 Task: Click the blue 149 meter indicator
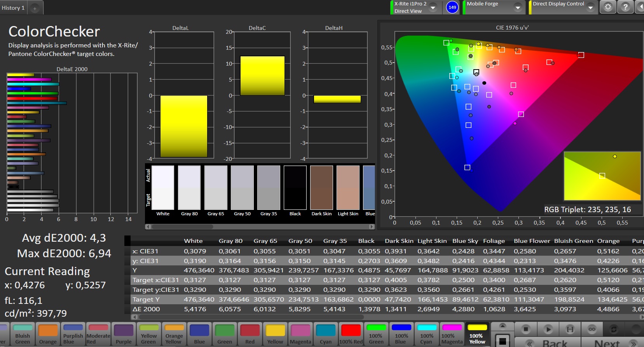point(452,7)
